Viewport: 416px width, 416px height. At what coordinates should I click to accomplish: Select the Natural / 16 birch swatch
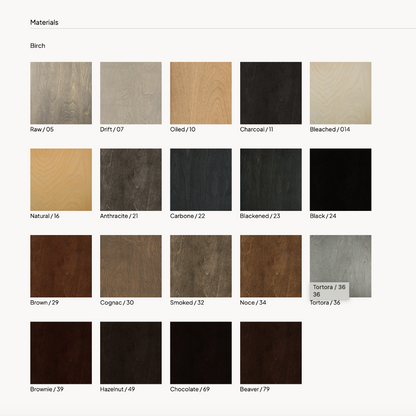(61, 180)
